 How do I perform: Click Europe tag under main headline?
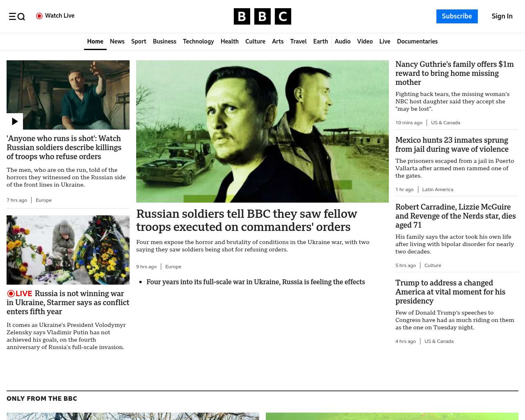173,267
